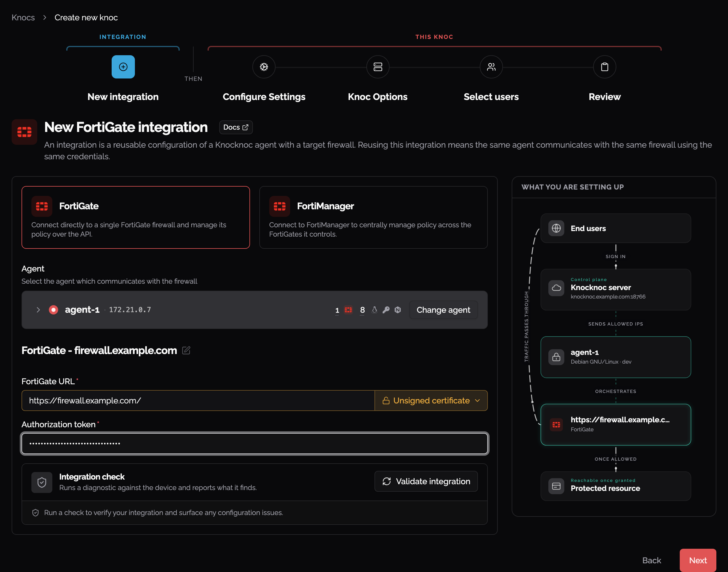Click the New integration plus step icon
Image resolution: width=728 pixels, height=572 pixels.
tap(123, 67)
